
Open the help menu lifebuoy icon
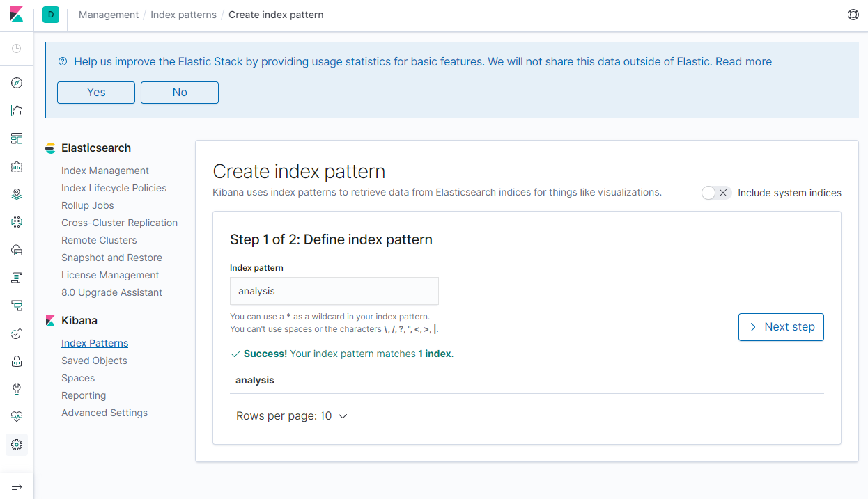[x=853, y=15]
